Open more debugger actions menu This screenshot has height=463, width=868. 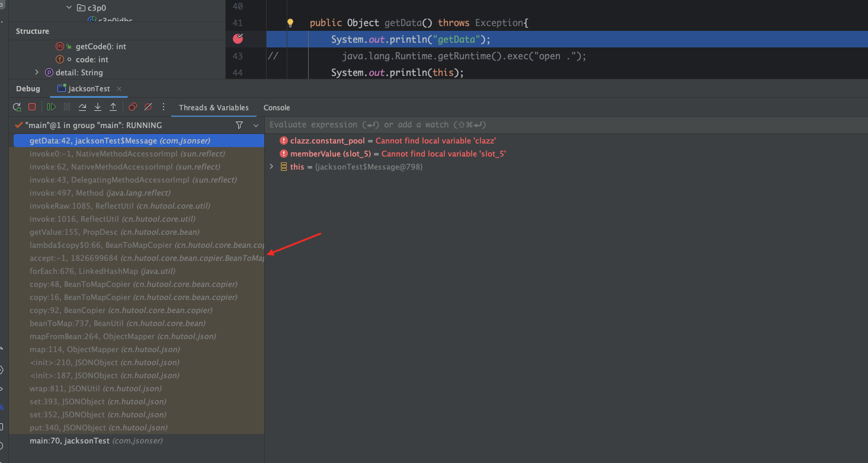click(x=164, y=107)
